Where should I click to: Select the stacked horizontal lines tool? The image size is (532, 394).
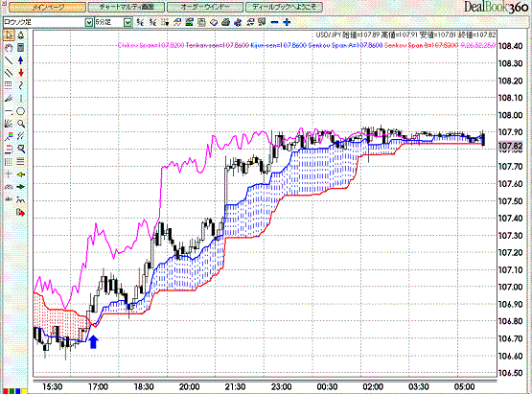click(21, 162)
